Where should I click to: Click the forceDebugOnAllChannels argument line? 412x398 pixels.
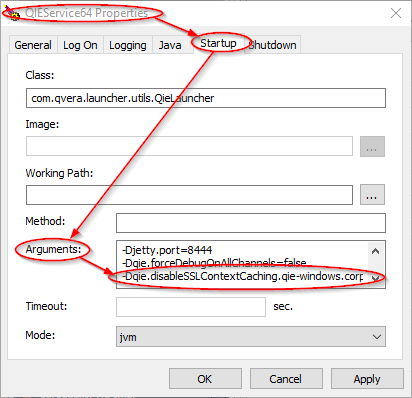[214, 263]
